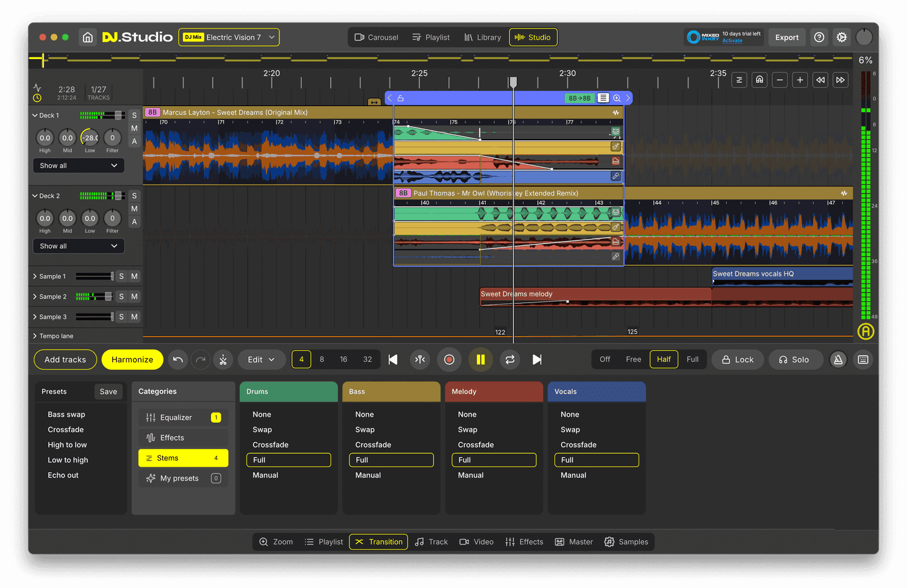The height and width of the screenshot is (588, 907).
Task: Pause playback with the yellow pause button
Action: 480,360
